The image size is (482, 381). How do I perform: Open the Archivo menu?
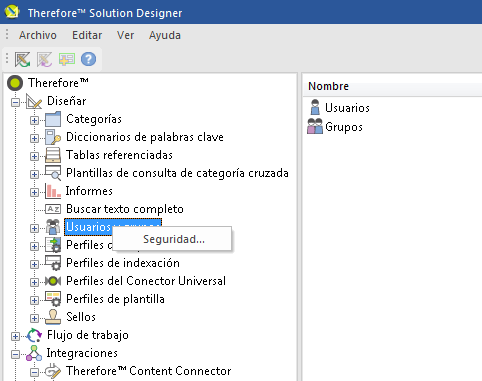pyautogui.click(x=38, y=35)
